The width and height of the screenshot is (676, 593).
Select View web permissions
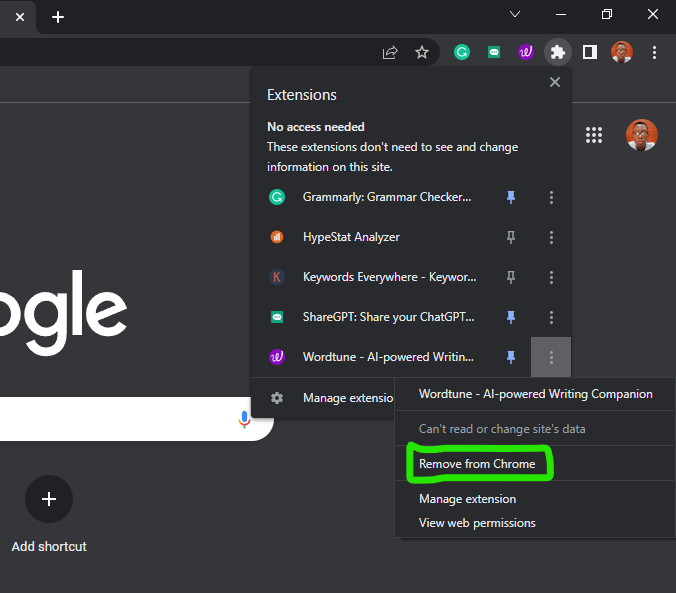[x=535, y=523]
